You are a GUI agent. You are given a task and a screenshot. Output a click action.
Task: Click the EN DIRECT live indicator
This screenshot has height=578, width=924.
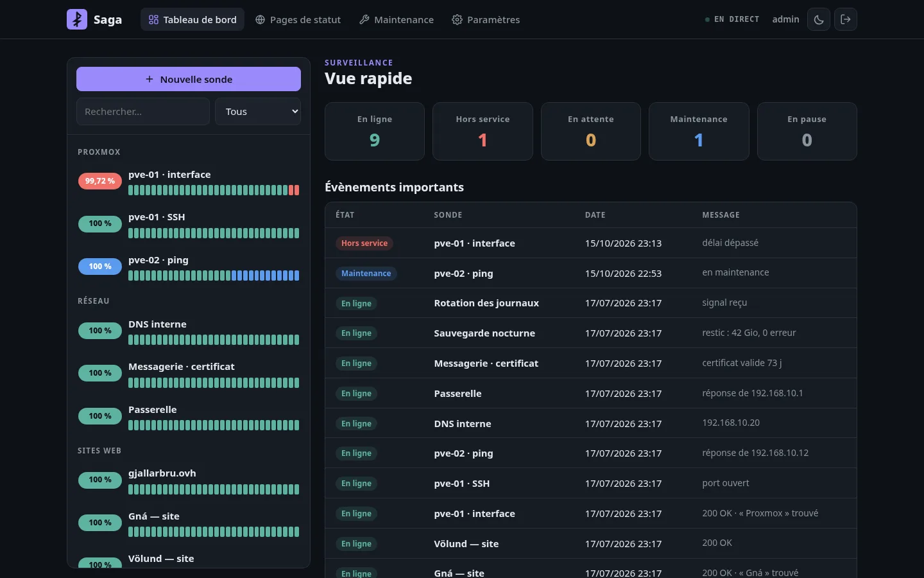click(x=732, y=19)
